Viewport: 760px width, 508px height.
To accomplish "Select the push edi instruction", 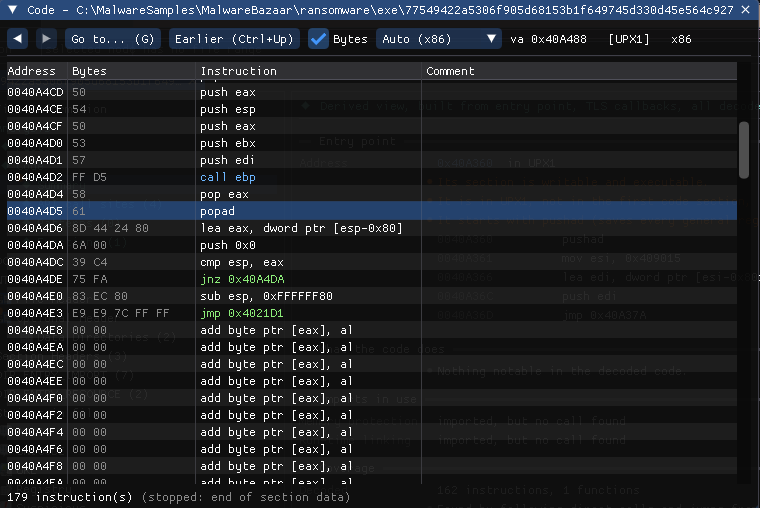I will point(227,160).
